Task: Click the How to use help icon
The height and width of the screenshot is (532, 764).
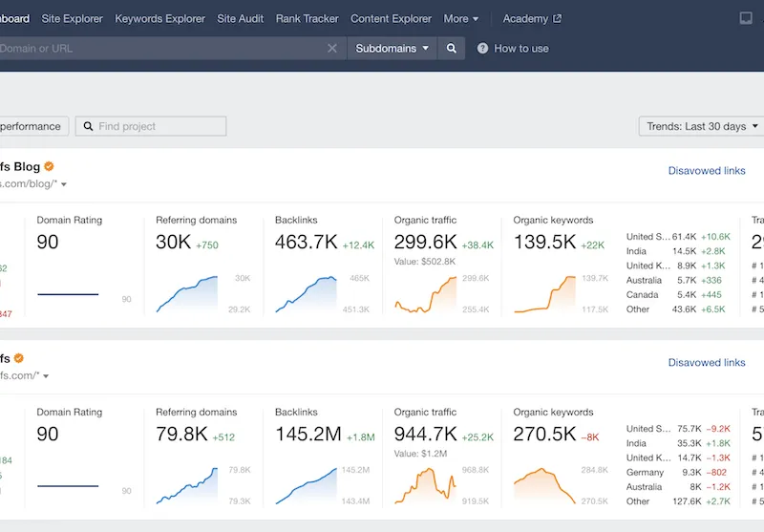Action: (x=482, y=48)
